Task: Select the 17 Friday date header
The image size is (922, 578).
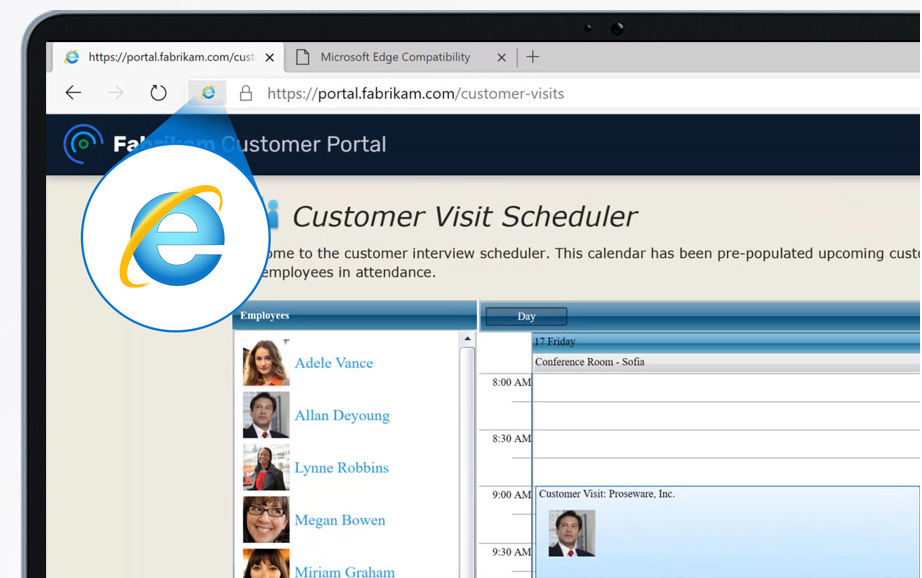Action: click(726, 342)
